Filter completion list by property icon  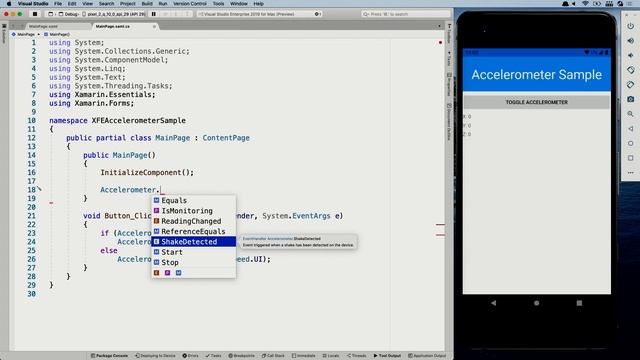[x=167, y=273]
